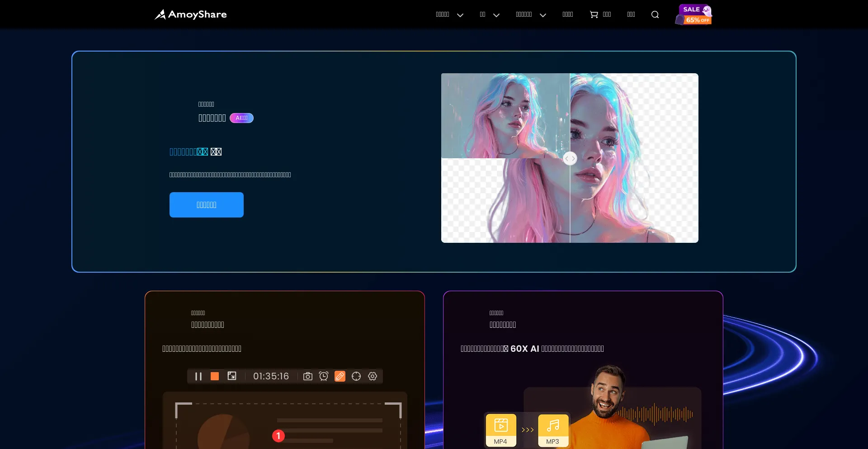The height and width of the screenshot is (449, 868).
Task: Open the navbar menu item left of cart
Action: (567, 14)
